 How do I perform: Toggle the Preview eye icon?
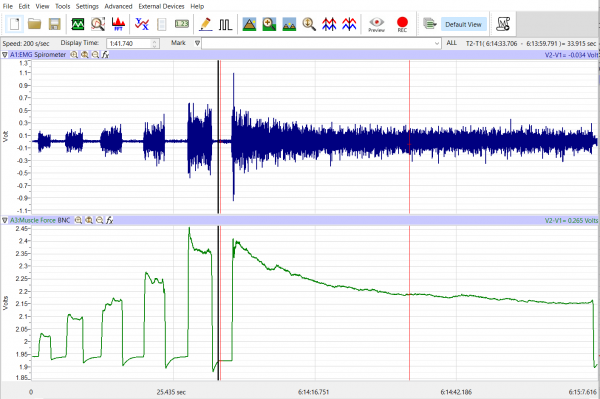tap(376, 24)
